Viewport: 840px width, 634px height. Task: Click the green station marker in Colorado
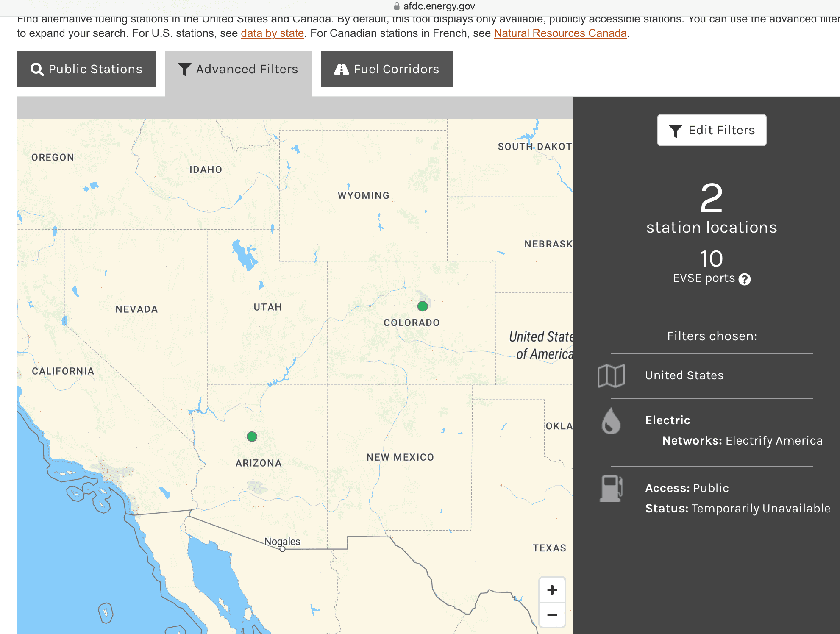(x=422, y=306)
